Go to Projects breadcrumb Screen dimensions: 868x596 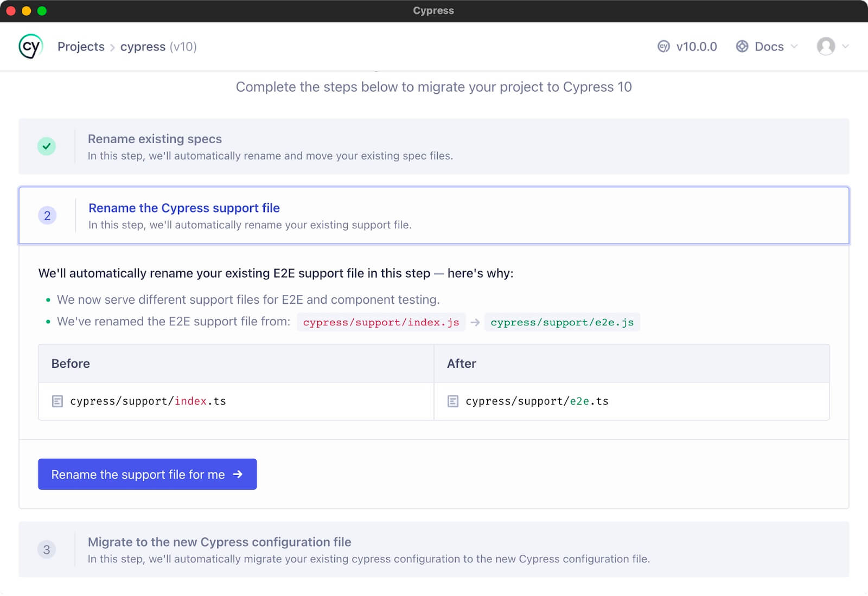[x=81, y=47]
